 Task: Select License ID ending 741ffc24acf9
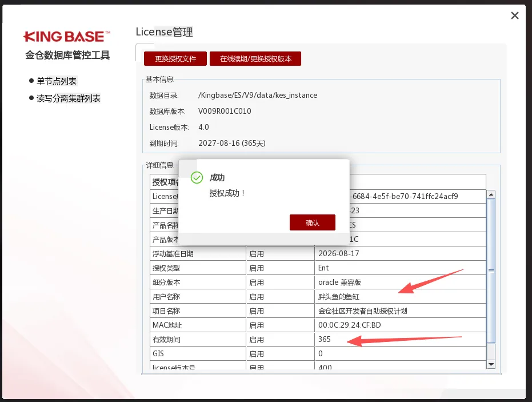tap(404, 196)
